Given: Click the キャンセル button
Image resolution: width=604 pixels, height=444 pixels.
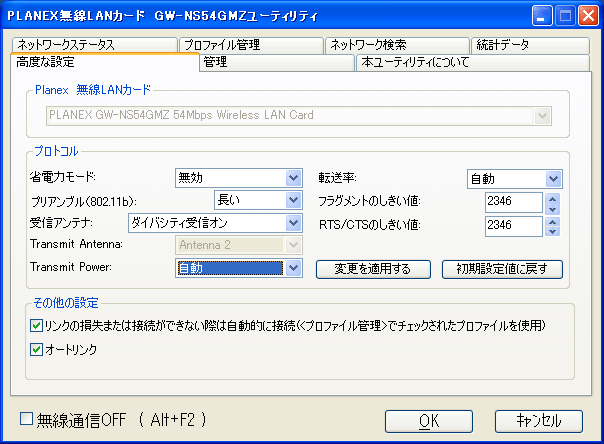Looking at the screenshot, I should coord(539,421).
